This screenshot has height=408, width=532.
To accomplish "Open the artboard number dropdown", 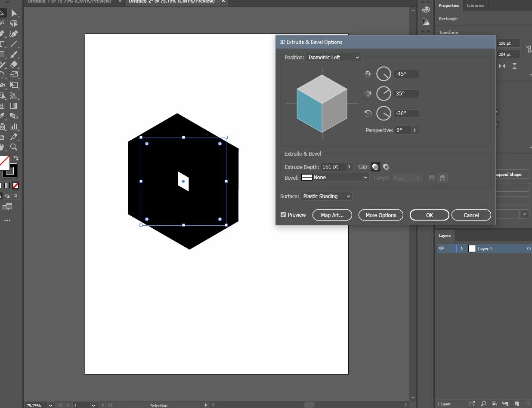I will point(93,405).
